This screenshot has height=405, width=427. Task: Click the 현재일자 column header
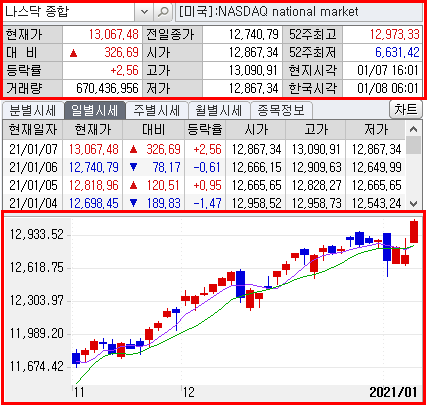point(33,129)
